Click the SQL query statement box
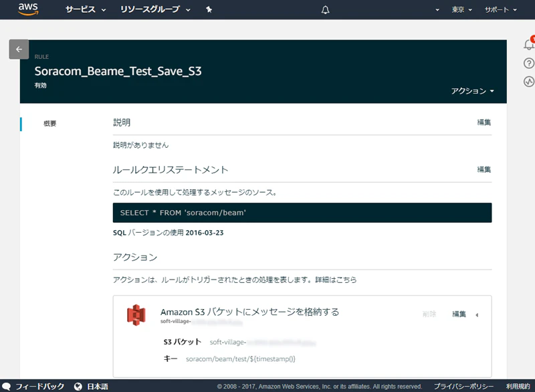Viewport: 535px width, 392px height. (x=302, y=213)
